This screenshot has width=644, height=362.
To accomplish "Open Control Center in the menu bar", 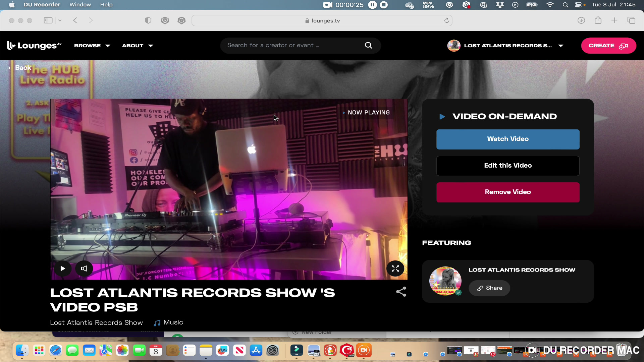I will pos(578,5).
